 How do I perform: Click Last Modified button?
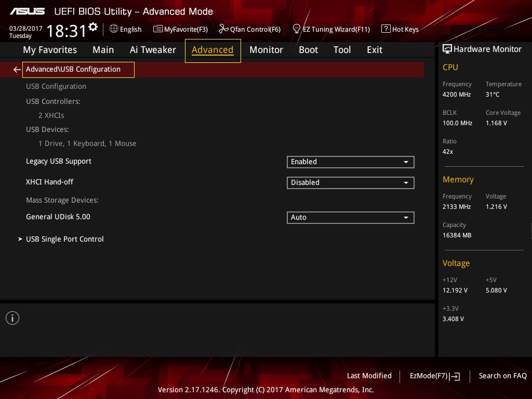(369, 376)
